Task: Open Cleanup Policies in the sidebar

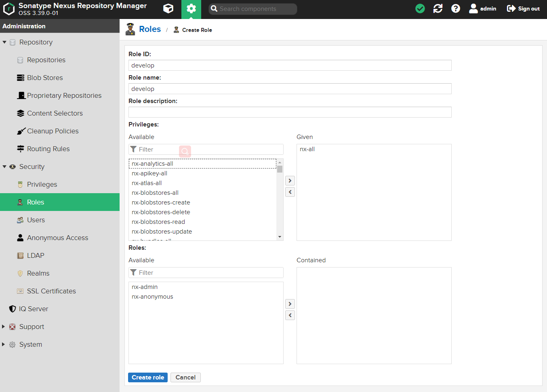Action: click(60, 131)
